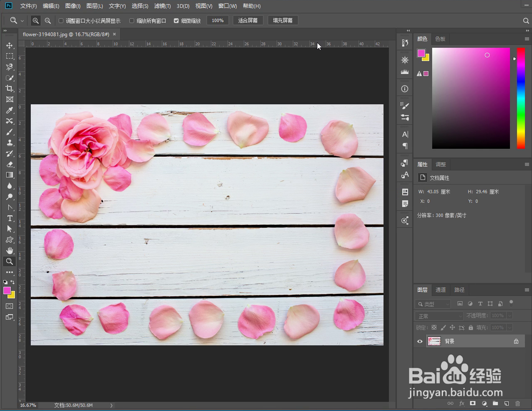Enable 缩放所有窗口 checkbox

(132, 21)
